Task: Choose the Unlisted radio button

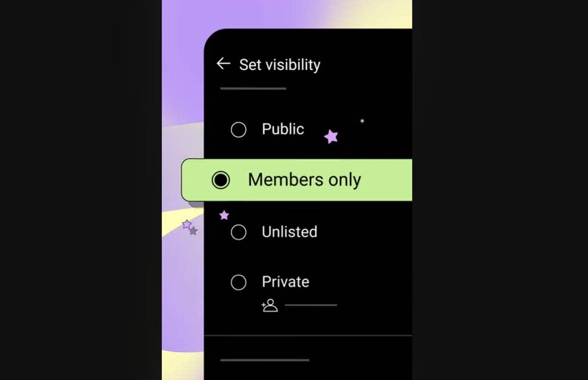Action: pos(239,232)
